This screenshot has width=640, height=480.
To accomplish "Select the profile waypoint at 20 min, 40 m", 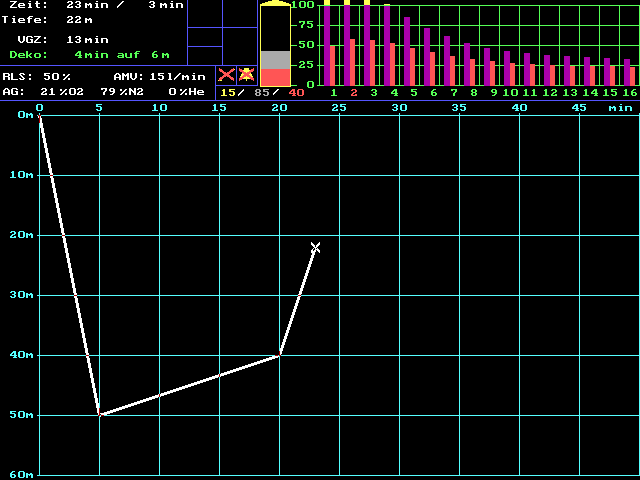I will (x=279, y=355).
